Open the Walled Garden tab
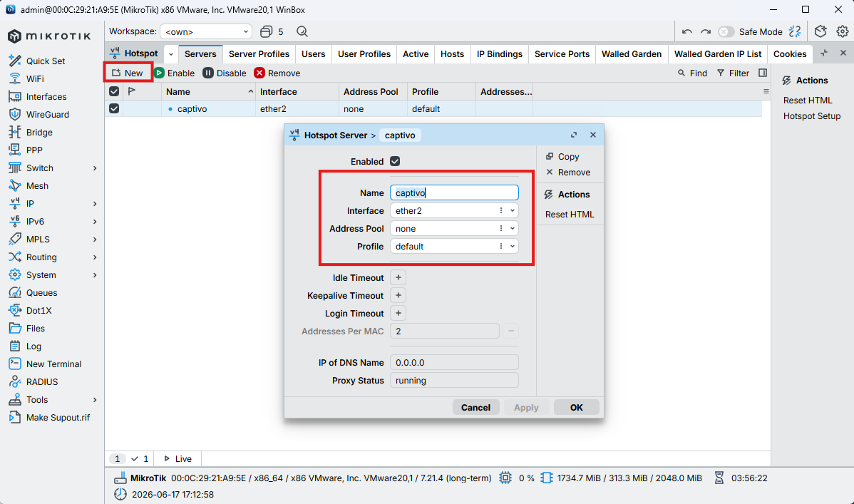The height and width of the screenshot is (504, 854). 632,54
